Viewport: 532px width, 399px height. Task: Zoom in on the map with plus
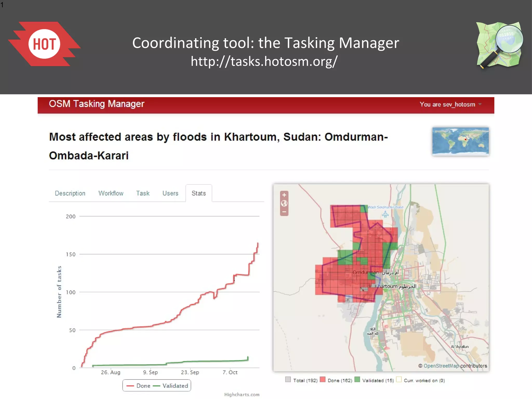point(284,195)
